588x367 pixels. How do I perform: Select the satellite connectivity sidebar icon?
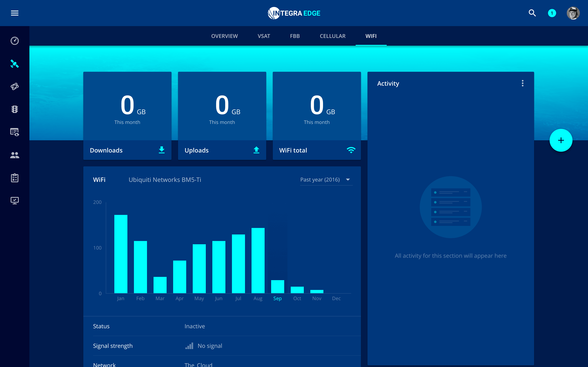(14, 64)
